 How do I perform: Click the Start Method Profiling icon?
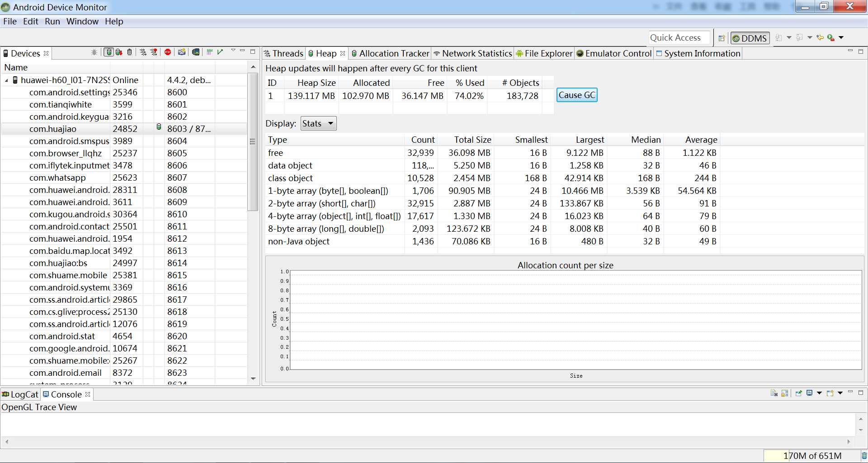point(154,52)
